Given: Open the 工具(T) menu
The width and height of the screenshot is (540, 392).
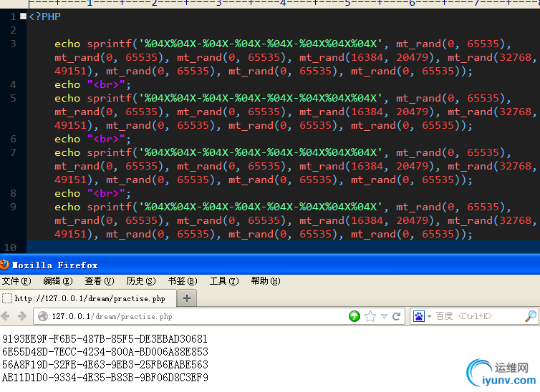Looking at the screenshot, I should coord(224,281).
